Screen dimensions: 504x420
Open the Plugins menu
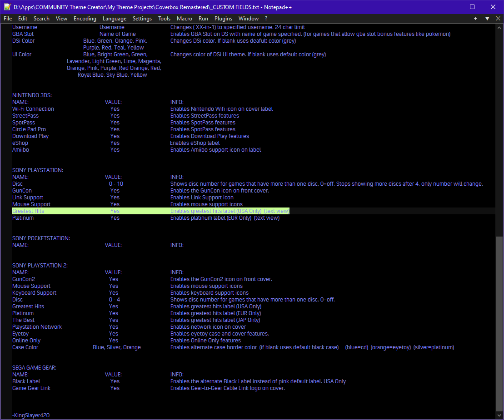tap(224, 19)
